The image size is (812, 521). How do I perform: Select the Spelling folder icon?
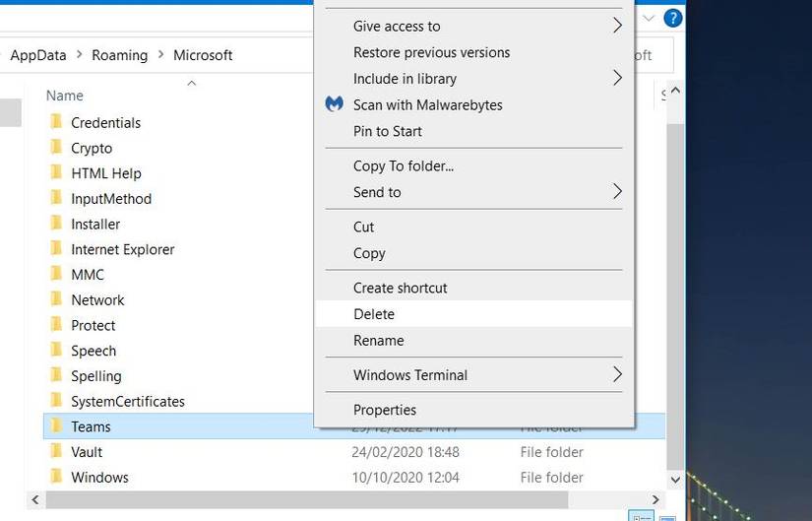pos(56,375)
